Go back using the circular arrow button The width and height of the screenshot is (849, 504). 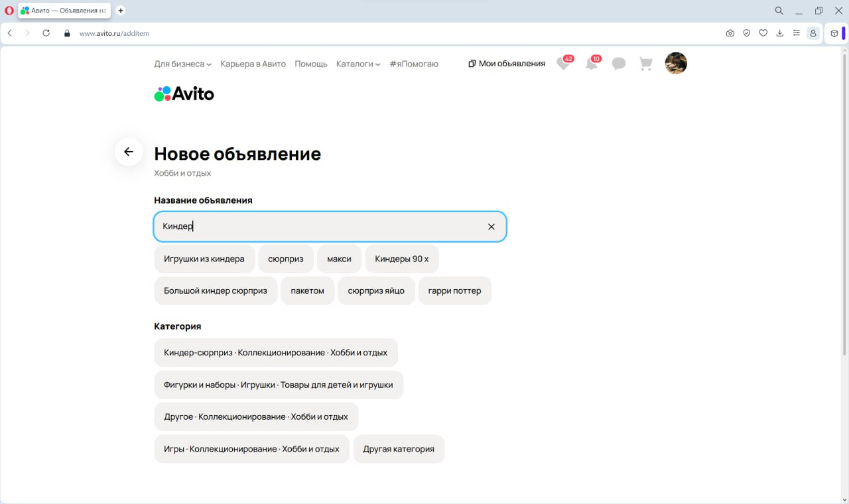[x=128, y=152]
